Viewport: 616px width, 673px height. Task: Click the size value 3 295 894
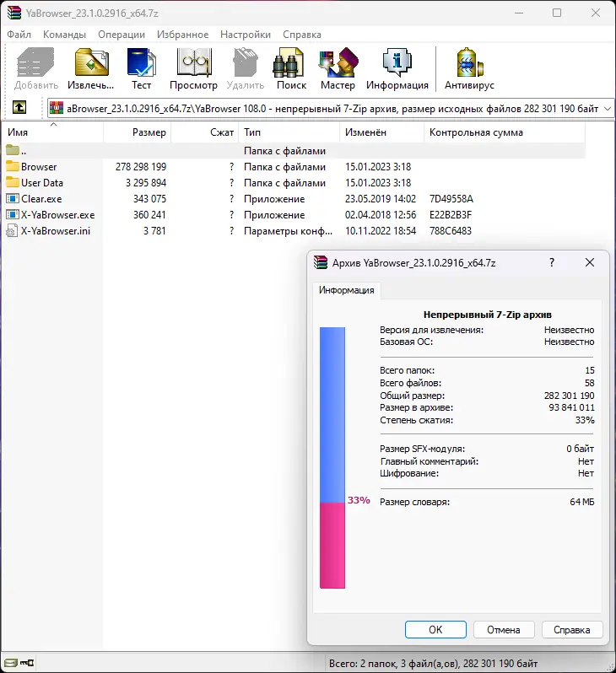[x=146, y=182]
